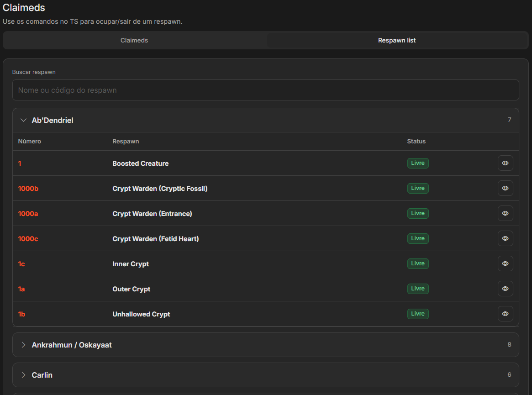Click the Claimeds page heading
Viewport: 532px width, 395px height.
pos(24,7)
